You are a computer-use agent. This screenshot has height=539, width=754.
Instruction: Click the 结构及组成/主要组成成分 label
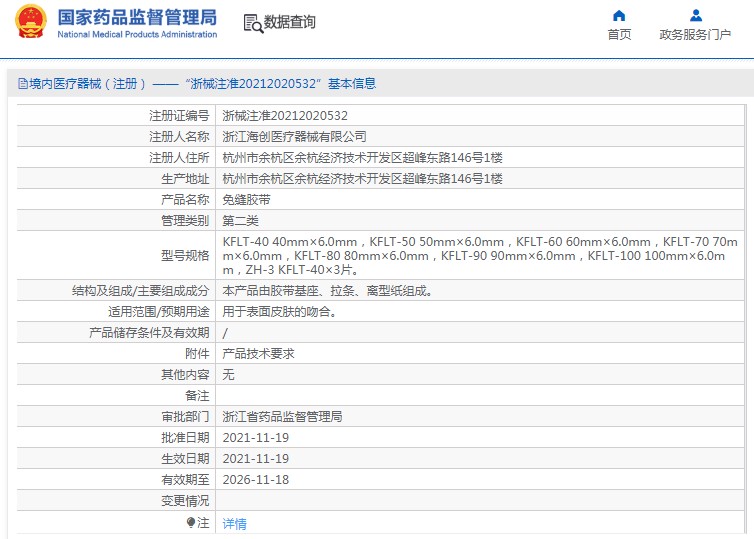pos(140,291)
